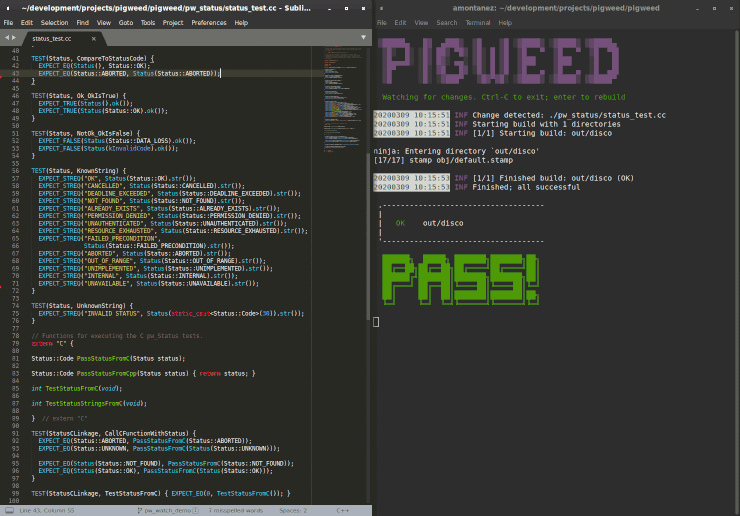Go to next tab with right arrow
Viewport: 740px width, 516px height.
click(x=14, y=37)
